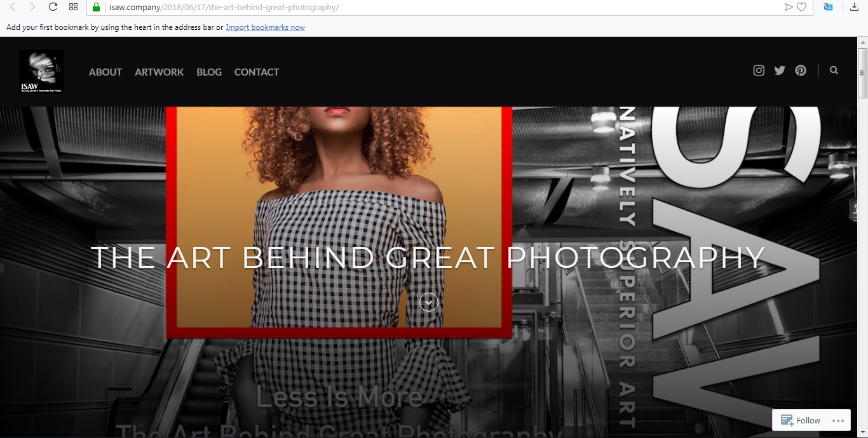Open the site's Instagram profile icon

(759, 70)
